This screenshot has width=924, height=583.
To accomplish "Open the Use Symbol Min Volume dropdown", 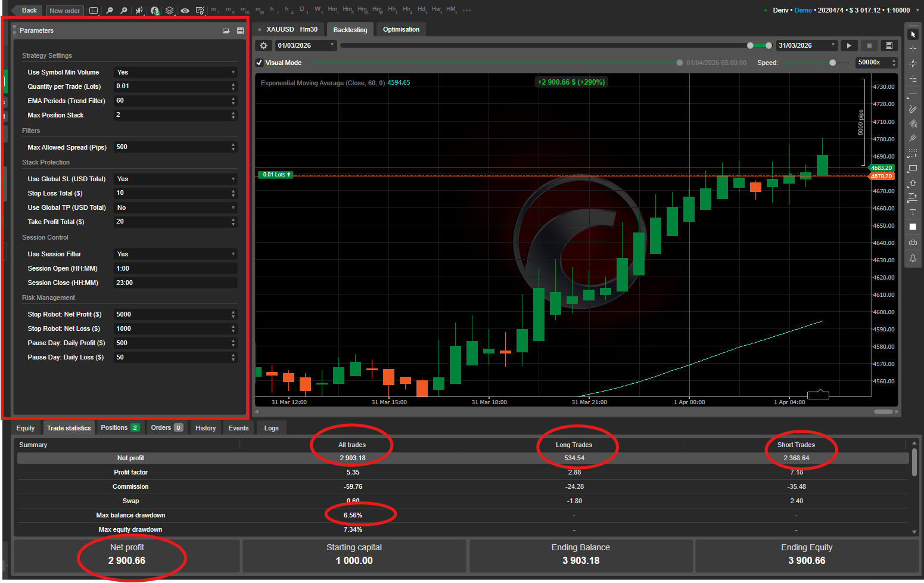I will pos(175,72).
